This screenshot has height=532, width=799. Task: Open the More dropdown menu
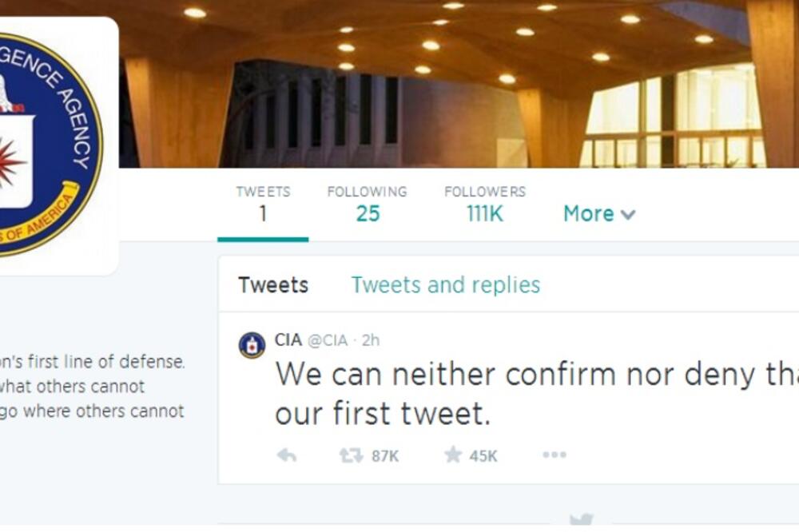[x=587, y=214]
